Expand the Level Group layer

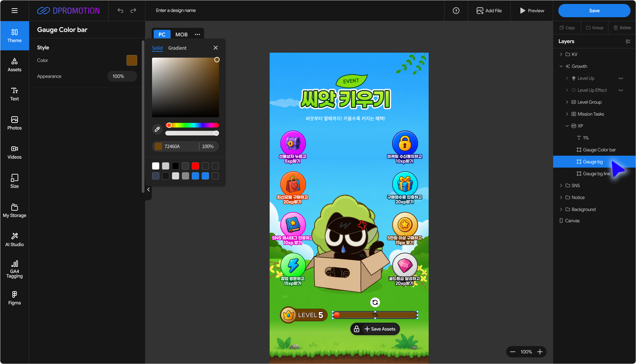click(567, 102)
